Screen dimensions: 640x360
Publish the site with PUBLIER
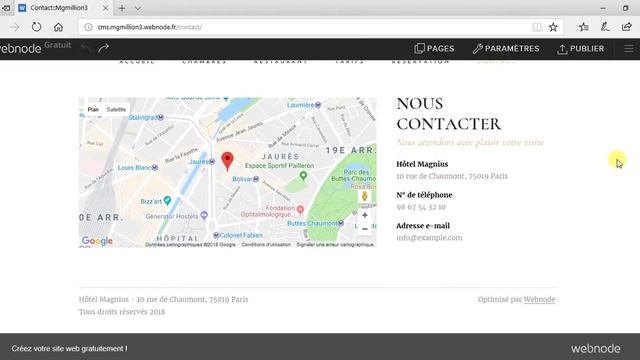click(x=581, y=49)
